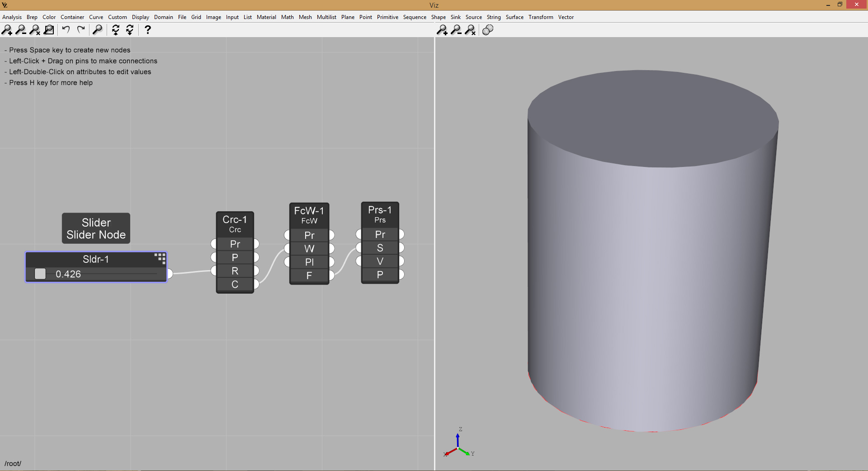Open the Analysis menu

(x=12, y=17)
